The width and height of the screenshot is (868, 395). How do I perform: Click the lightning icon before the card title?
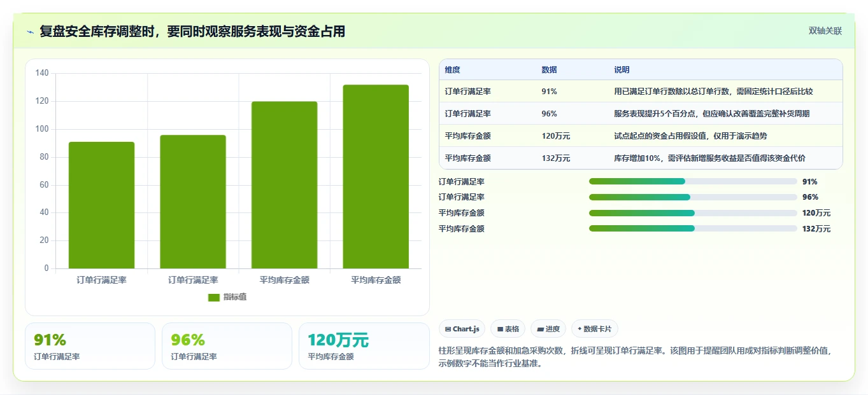tap(30, 31)
